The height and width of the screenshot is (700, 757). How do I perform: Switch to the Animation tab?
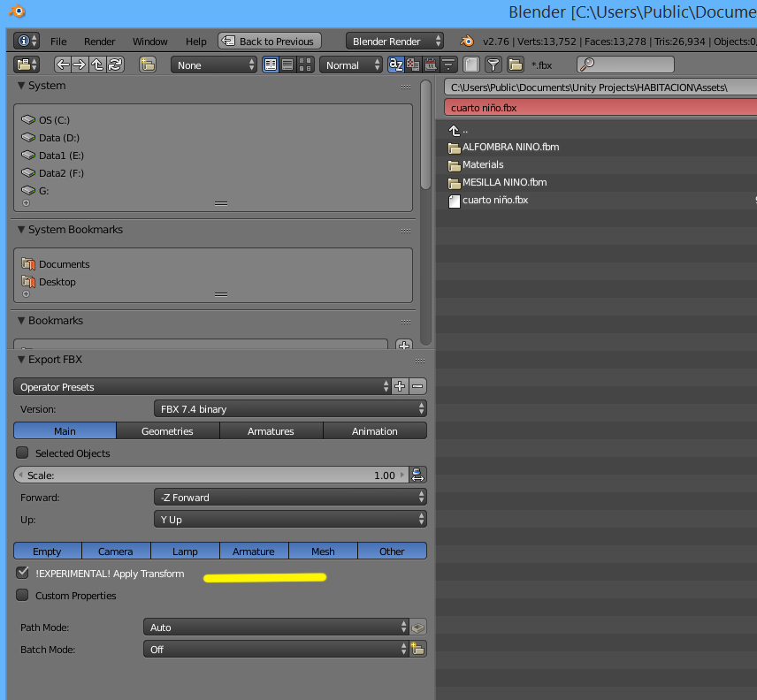tap(375, 430)
